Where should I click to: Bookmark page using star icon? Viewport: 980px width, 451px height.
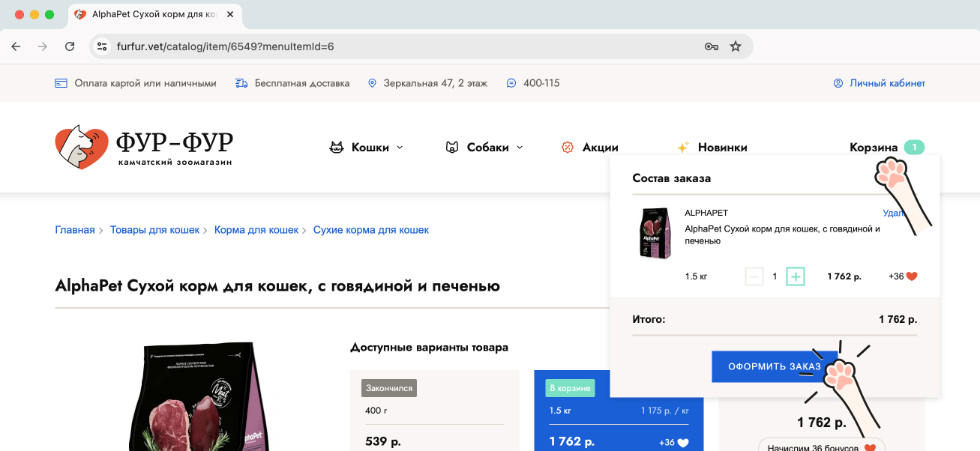pos(736,46)
